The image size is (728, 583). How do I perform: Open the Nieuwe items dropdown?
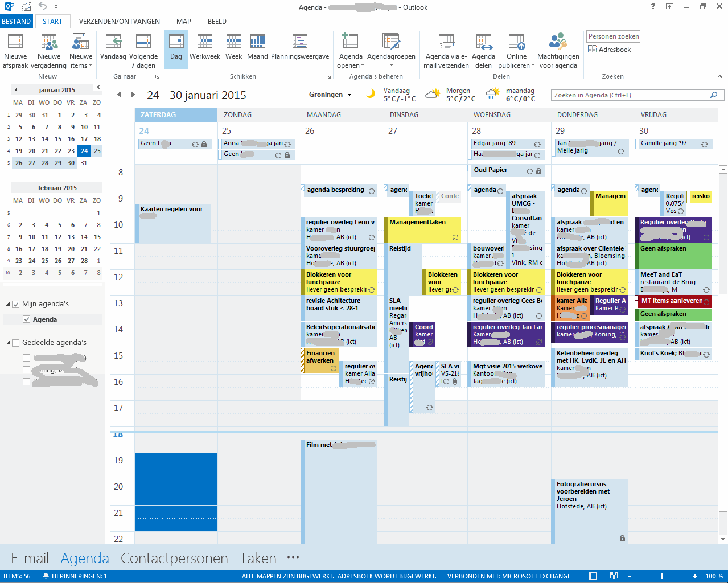click(81, 65)
